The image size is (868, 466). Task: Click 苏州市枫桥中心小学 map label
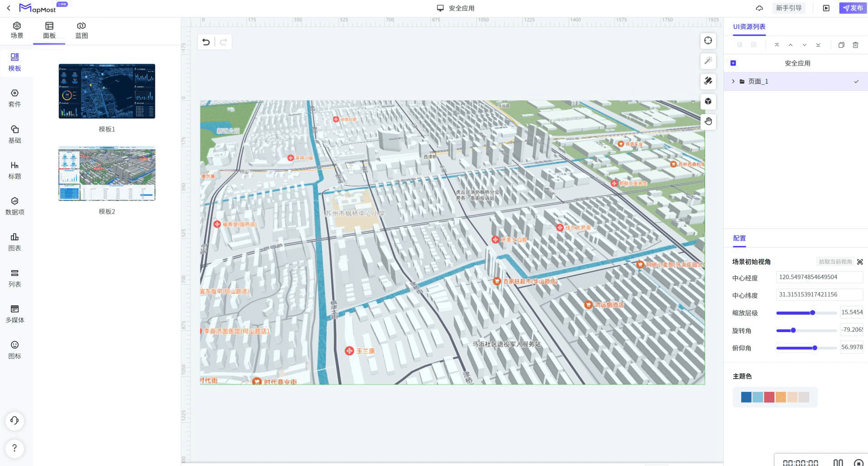[x=355, y=213]
